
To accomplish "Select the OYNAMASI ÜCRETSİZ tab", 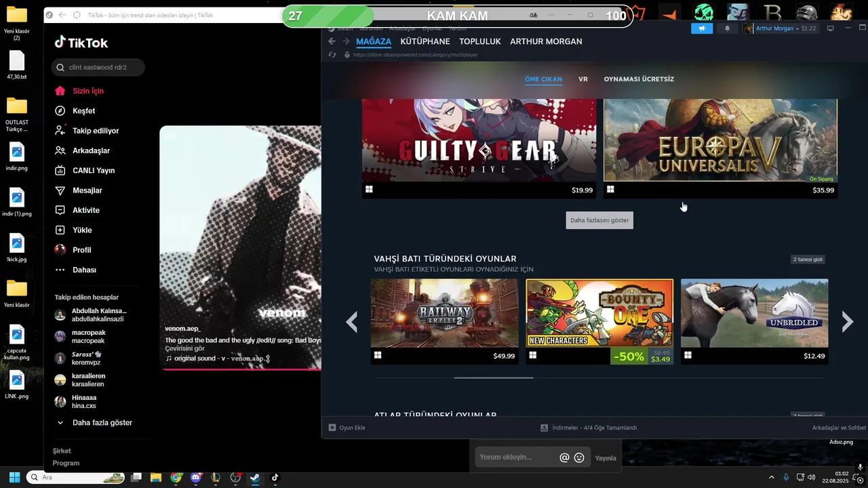I will [x=639, y=79].
